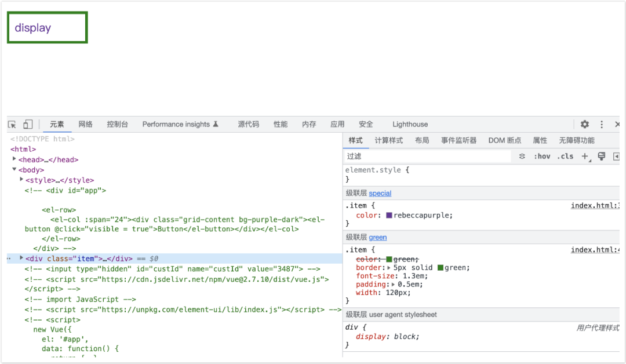Open index.html source link beside rebeccapurple rule
Viewport: 626px width, 364px height.
tap(595, 206)
